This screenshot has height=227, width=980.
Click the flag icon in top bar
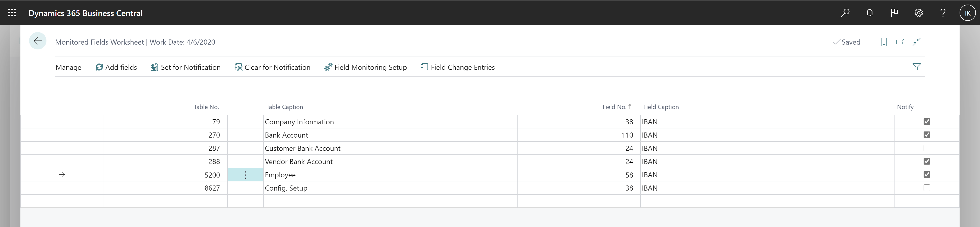894,13
